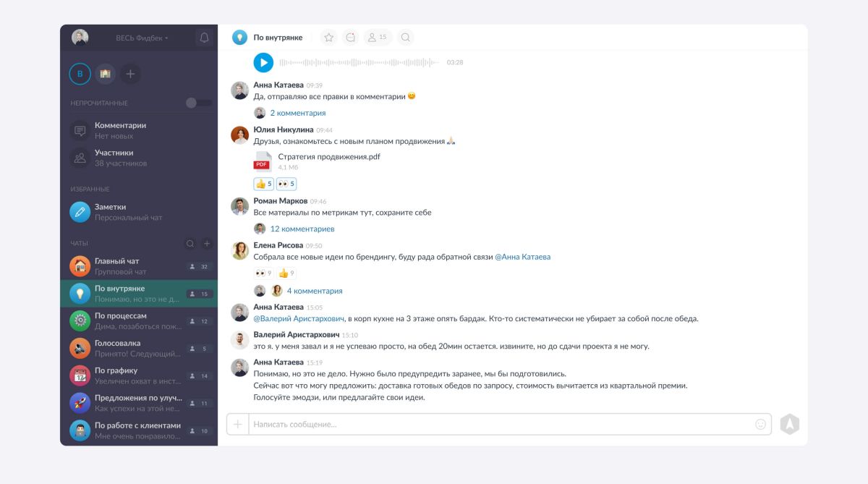This screenshot has width=868, height=484.
Task: Click plus attachment button in message box
Action: point(237,425)
